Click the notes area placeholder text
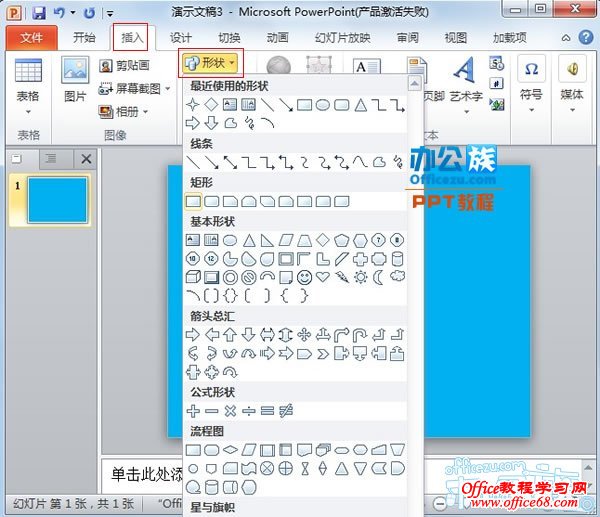Screen dimensions: 600x517 coord(147,475)
